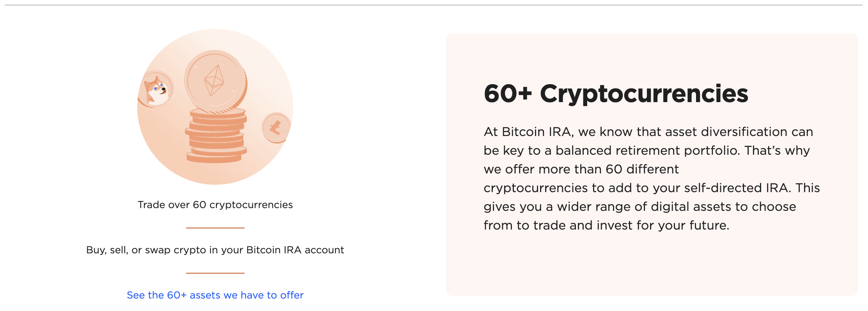
Task: Click "trade and invest for your future"
Action: (631, 225)
